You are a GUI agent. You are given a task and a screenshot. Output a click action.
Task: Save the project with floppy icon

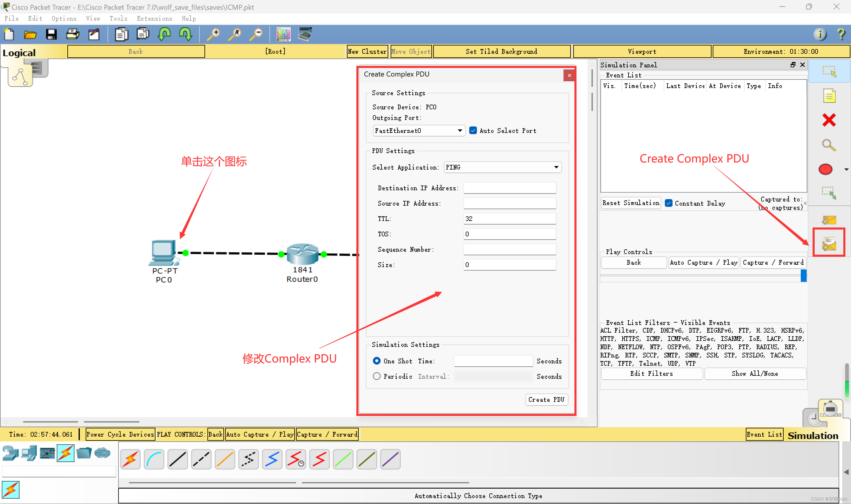click(x=51, y=34)
